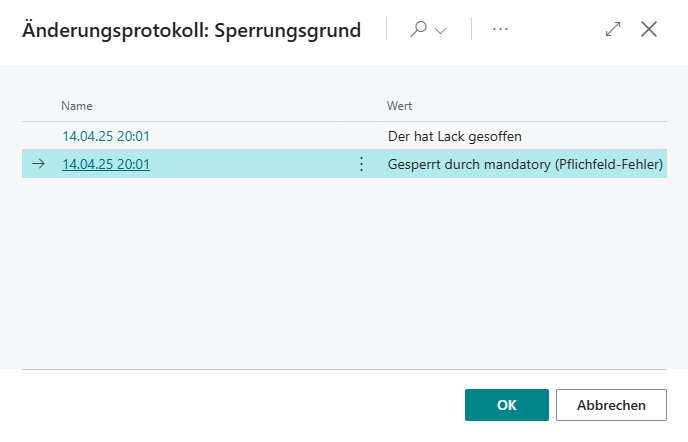Click the empty list area below the rows

click(344, 270)
